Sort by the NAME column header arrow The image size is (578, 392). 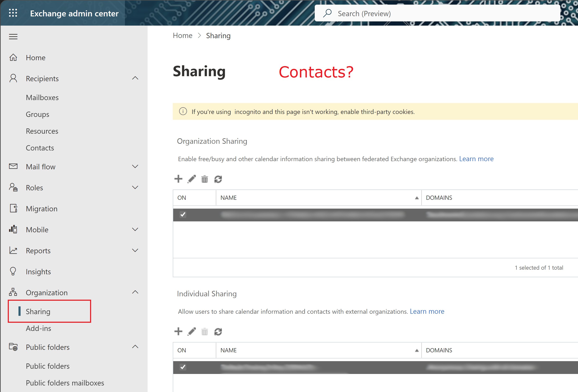417,197
